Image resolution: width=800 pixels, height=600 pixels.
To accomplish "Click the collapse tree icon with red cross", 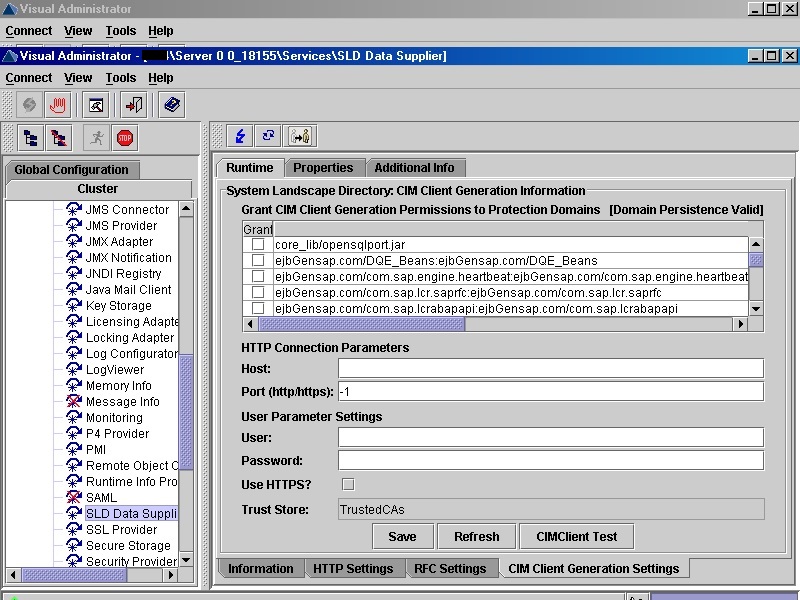I will point(59,138).
